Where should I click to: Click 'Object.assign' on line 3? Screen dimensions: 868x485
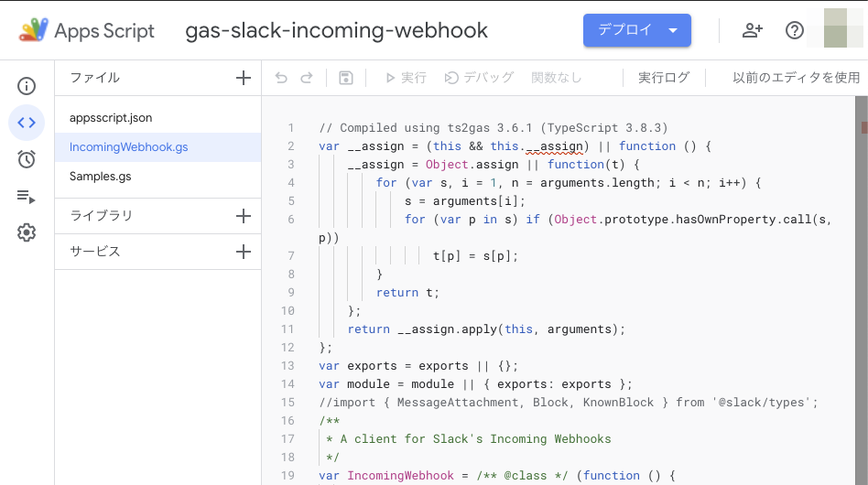pyautogui.click(x=472, y=164)
